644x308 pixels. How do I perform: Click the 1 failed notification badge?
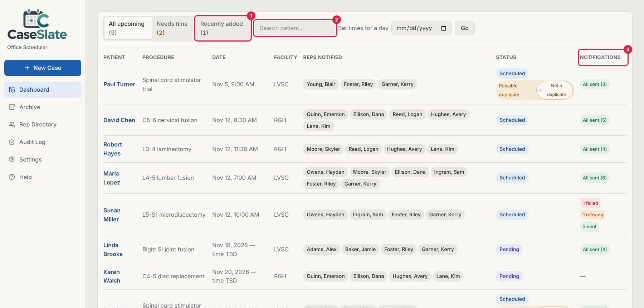(x=590, y=203)
